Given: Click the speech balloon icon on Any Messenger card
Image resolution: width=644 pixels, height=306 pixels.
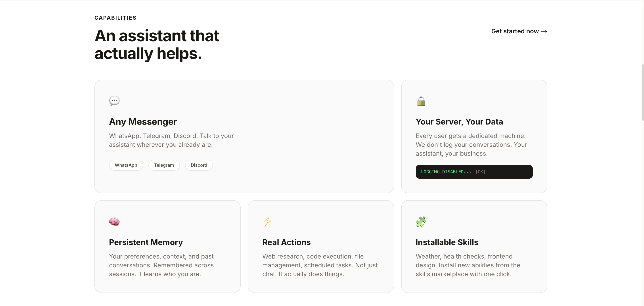Looking at the screenshot, I should pyautogui.click(x=115, y=101).
